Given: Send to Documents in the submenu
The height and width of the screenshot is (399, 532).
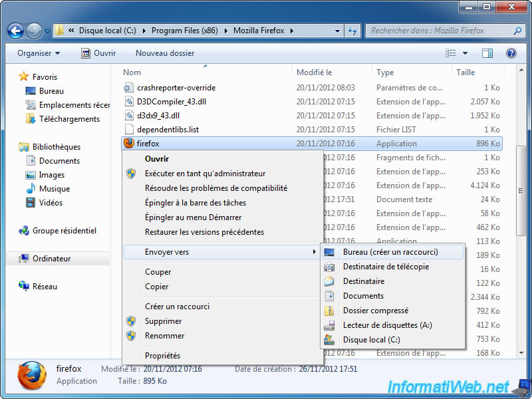Looking at the screenshot, I should pyautogui.click(x=393, y=296).
